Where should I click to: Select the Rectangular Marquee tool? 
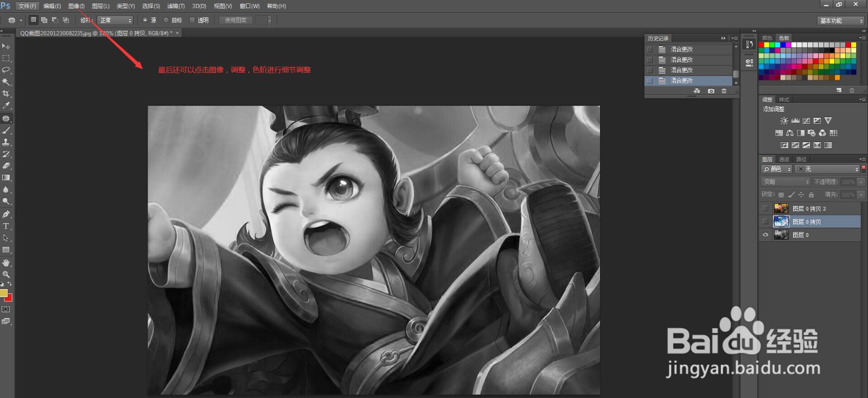pyautogui.click(x=6, y=58)
